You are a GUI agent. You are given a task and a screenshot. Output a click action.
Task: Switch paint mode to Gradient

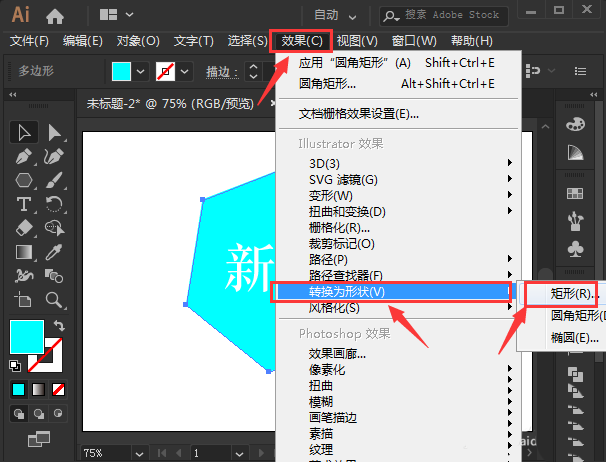(39, 388)
